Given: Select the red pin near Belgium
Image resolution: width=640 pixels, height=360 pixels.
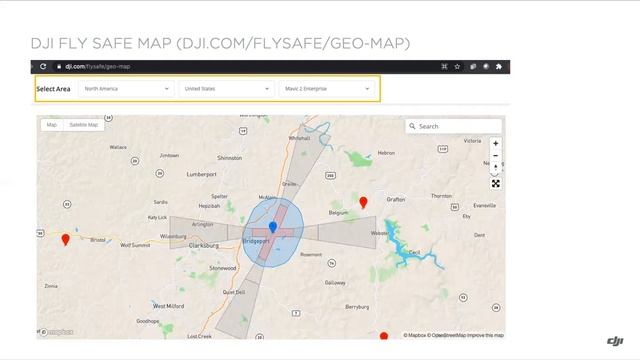Looking at the screenshot, I should 363,202.
